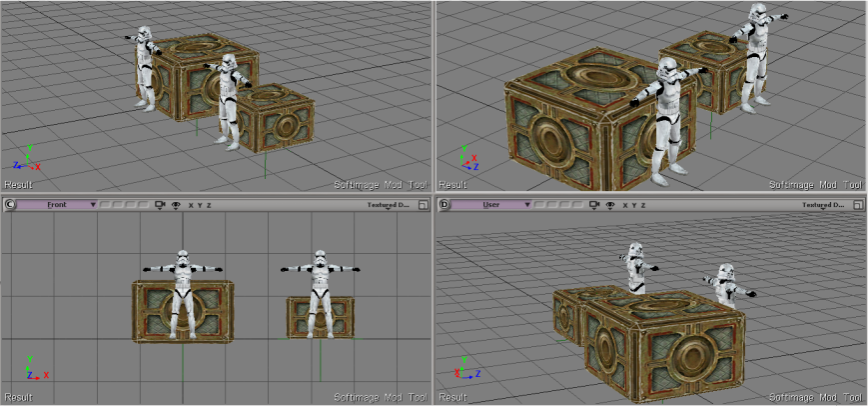Viewport: 868px width, 406px height.
Task: Click Y axis button in Front viewport
Action: tap(200, 205)
